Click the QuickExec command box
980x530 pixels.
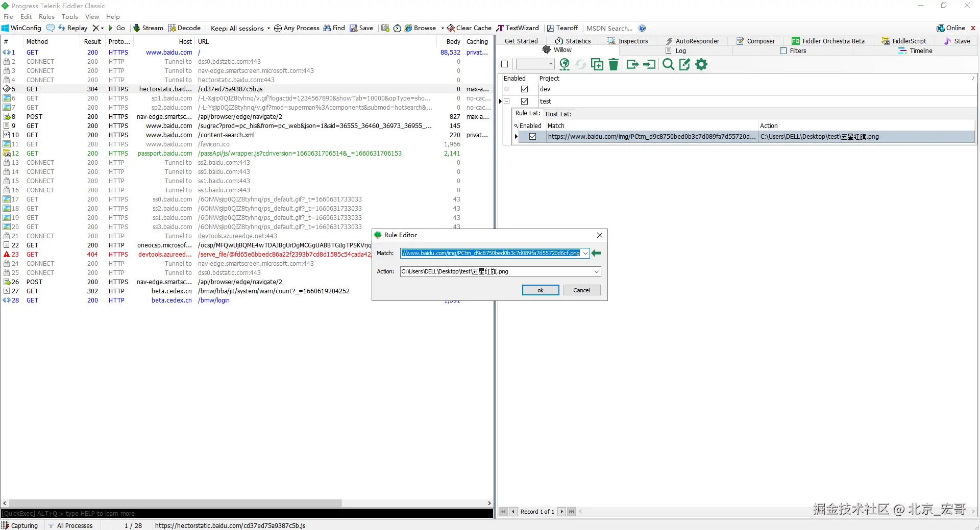247,514
